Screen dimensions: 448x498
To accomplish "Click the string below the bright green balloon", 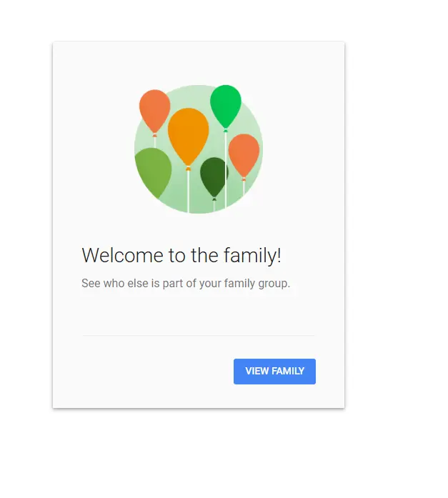I will [x=225, y=170].
